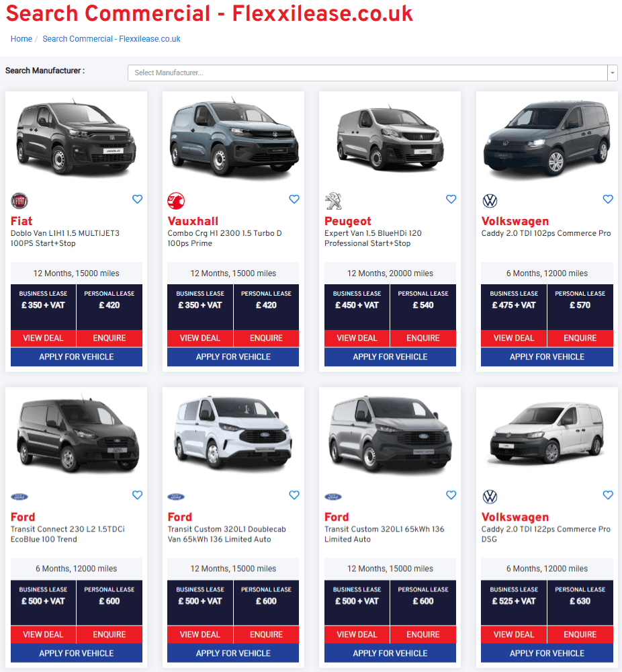Click the white Volkswagen Caddy DSG photo

pos(547,435)
